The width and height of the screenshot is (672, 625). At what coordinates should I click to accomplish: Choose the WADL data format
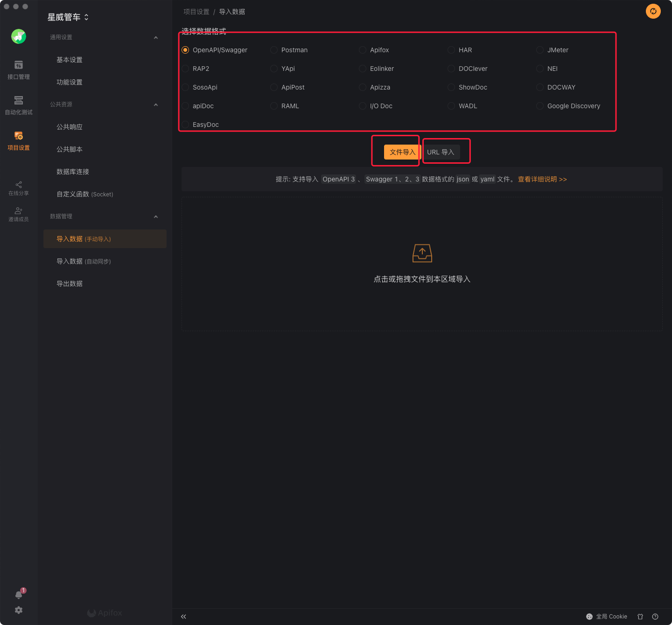pos(451,106)
